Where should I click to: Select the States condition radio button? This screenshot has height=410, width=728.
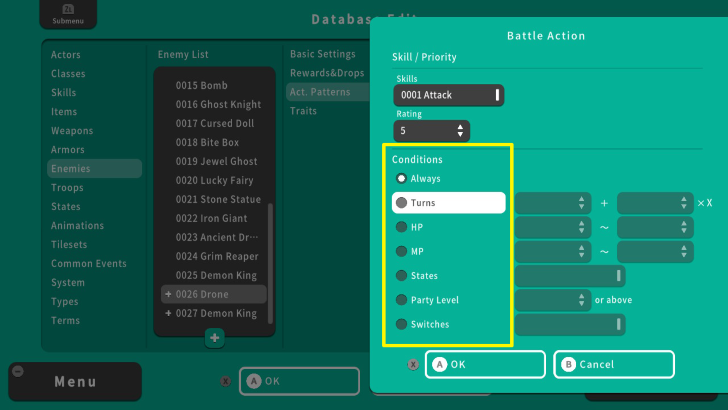coord(402,275)
